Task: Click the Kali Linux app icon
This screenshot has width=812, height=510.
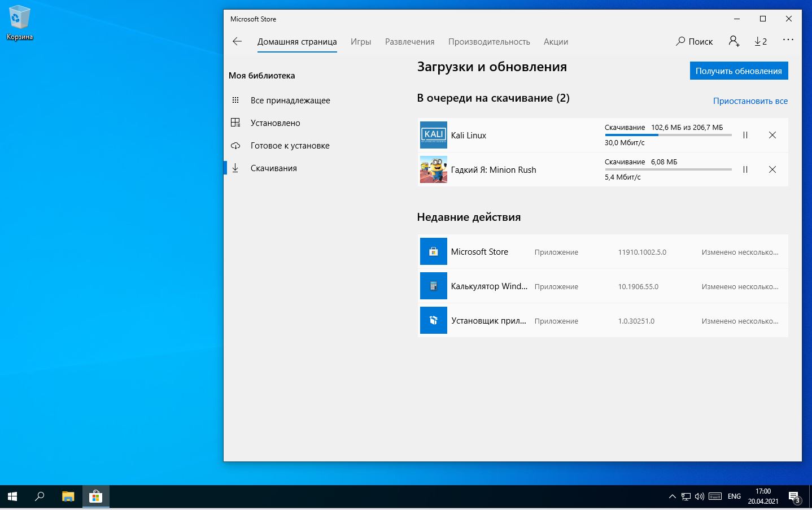Action: (x=434, y=135)
